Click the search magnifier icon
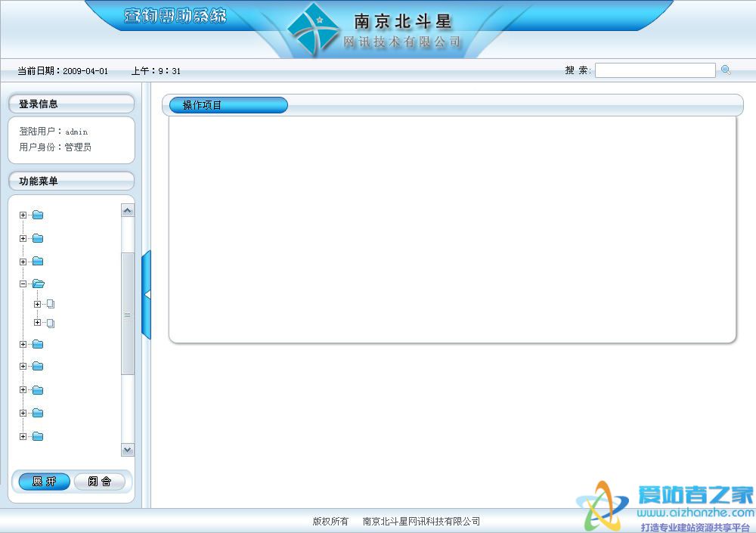Screen dimensions: 756x533 click(x=726, y=70)
